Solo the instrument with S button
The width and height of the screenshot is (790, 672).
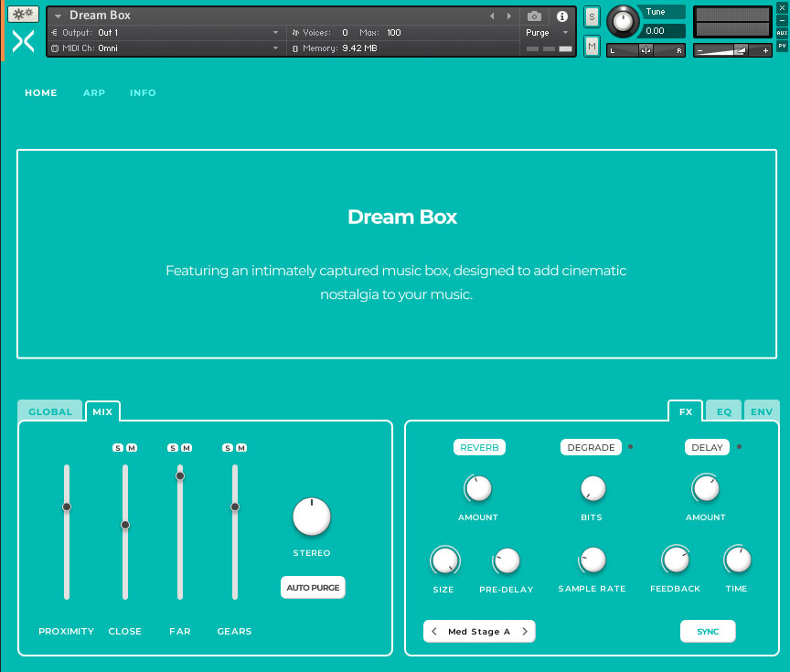[592, 16]
